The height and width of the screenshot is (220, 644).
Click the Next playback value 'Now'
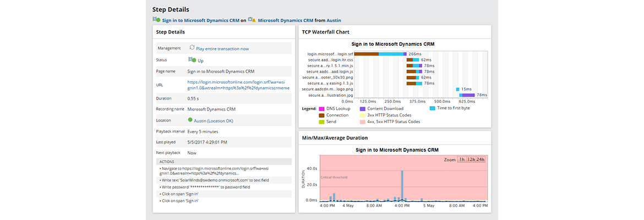pyautogui.click(x=192, y=153)
